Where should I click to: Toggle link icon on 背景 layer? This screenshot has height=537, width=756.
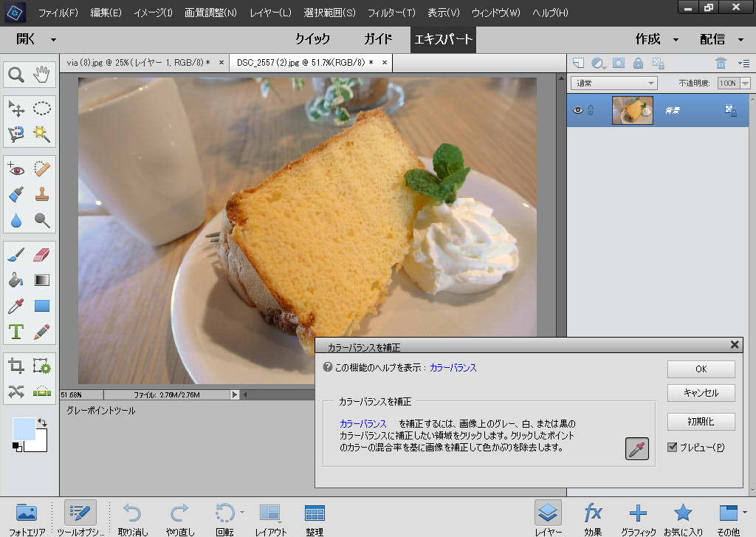point(591,111)
